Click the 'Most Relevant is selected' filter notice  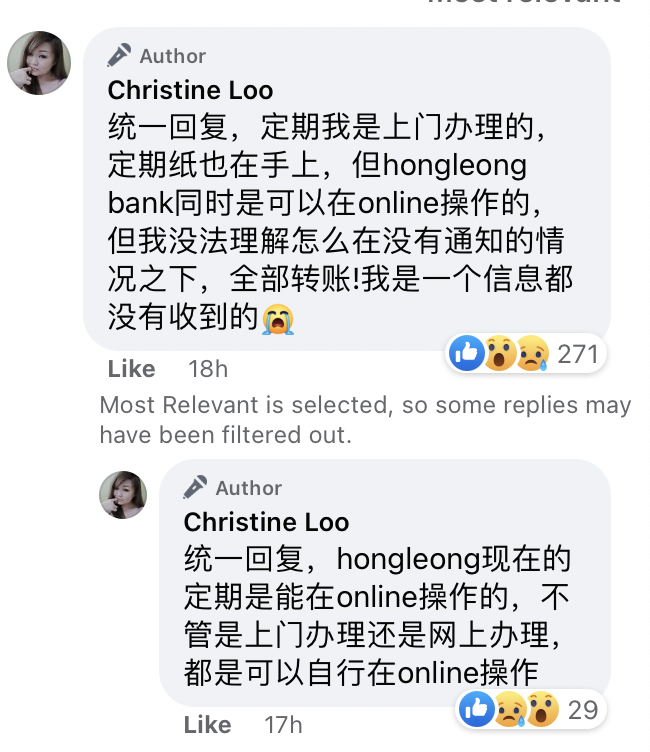coord(365,419)
